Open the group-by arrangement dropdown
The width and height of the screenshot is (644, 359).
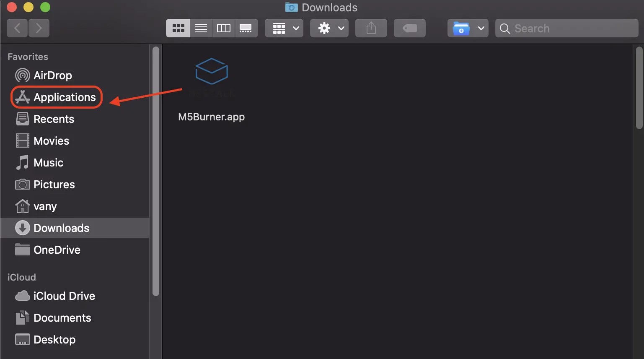point(284,28)
